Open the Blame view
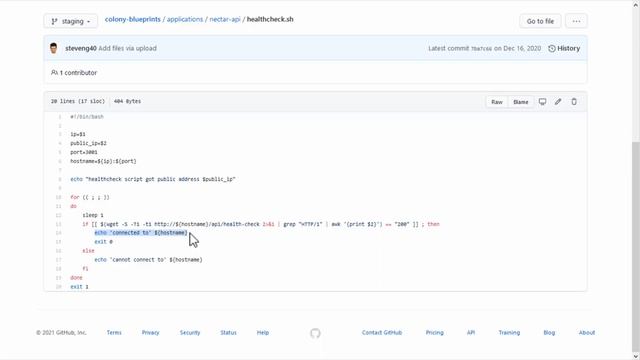This screenshot has width=640, height=360. point(520,102)
